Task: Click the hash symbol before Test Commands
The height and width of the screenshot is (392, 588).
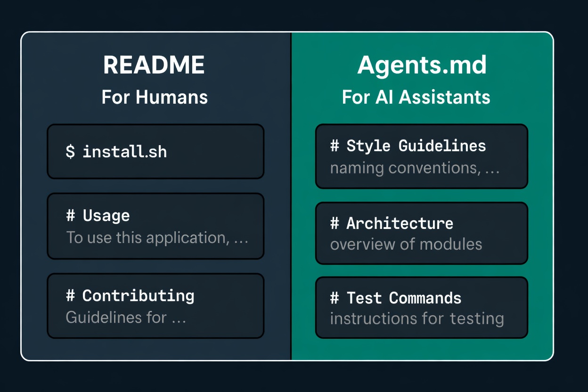Action: coord(335,298)
